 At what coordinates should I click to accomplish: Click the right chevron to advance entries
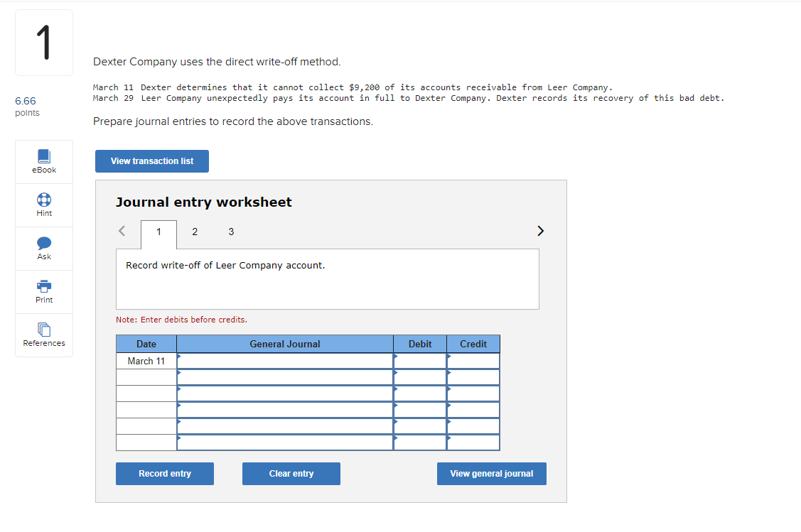click(540, 231)
